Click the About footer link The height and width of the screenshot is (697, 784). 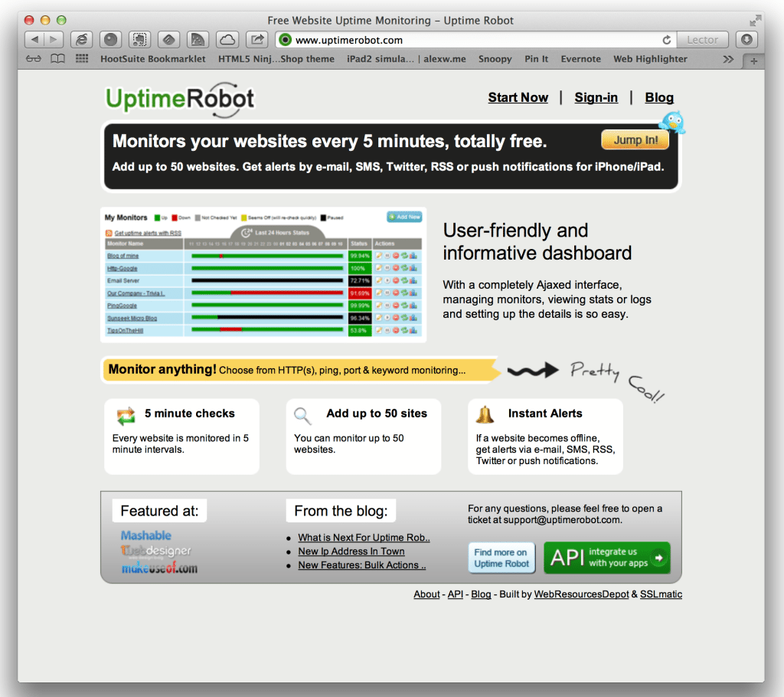tap(426, 594)
